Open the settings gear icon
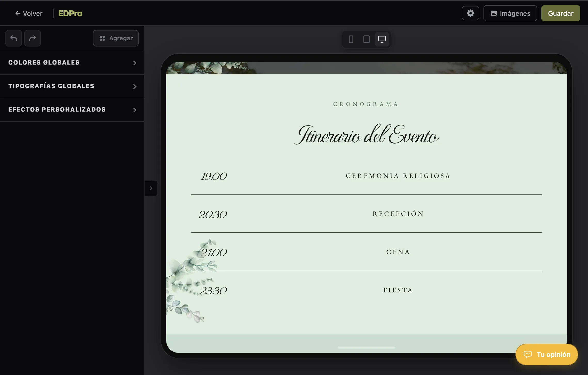The height and width of the screenshot is (375, 588). (470, 13)
